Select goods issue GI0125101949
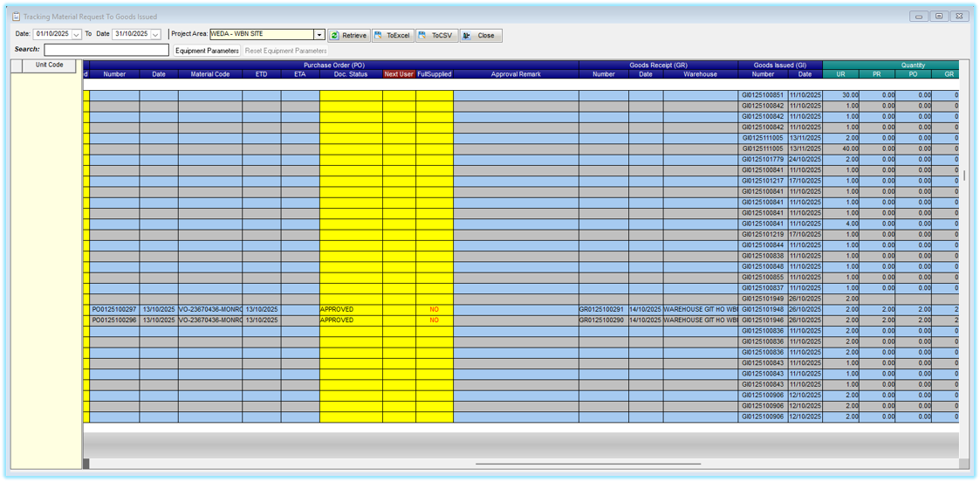This screenshot has height=482, width=980. (x=763, y=299)
